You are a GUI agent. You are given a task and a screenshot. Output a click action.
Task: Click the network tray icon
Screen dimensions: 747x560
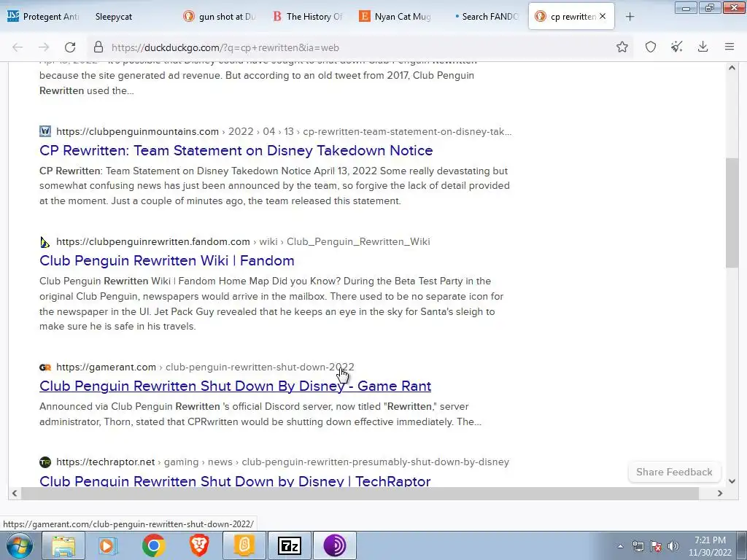638,546
